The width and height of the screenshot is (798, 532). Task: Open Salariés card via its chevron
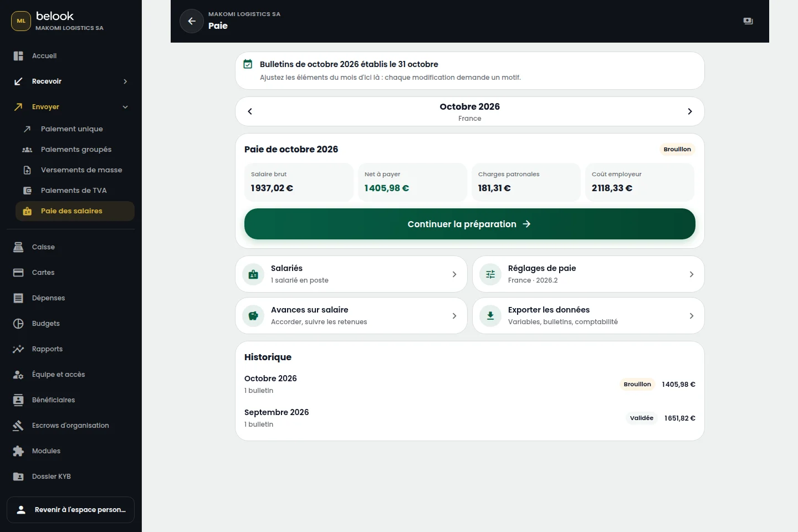tap(454, 274)
